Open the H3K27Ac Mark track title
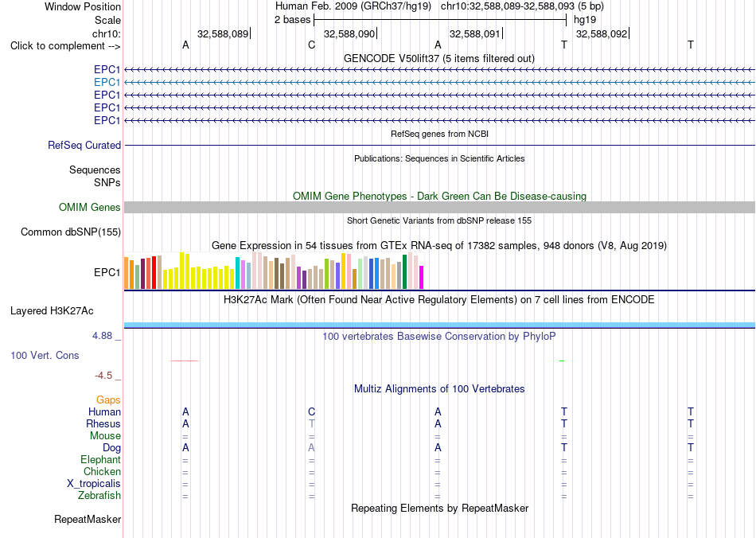756x538 pixels. (x=439, y=300)
